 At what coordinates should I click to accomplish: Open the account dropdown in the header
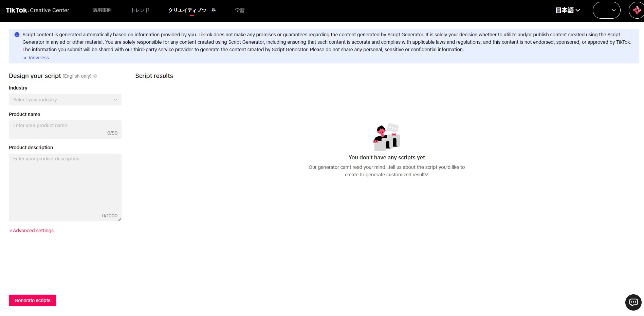pos(606,10)
